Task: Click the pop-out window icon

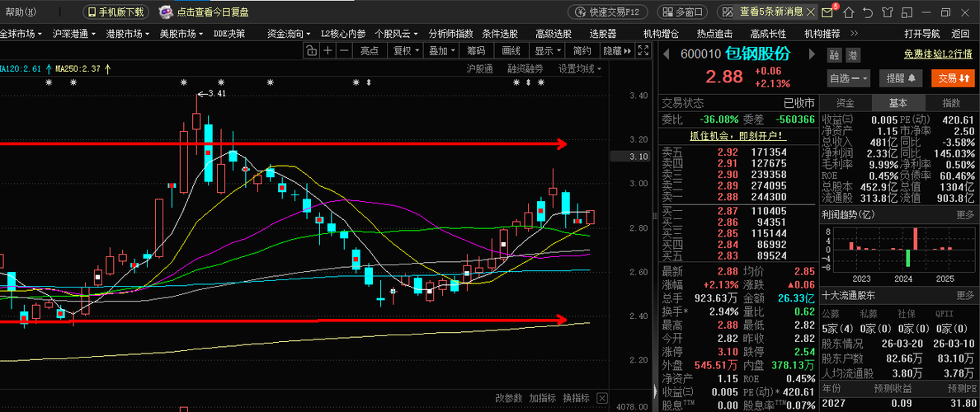Action: 907,12
